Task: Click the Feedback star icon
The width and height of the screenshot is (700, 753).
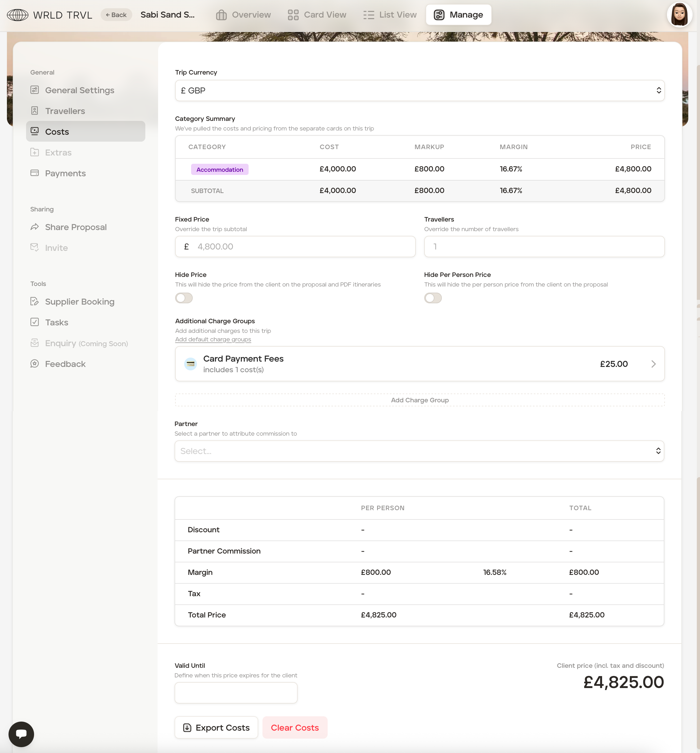Action: pyautogui.click(x=34, y=364)
